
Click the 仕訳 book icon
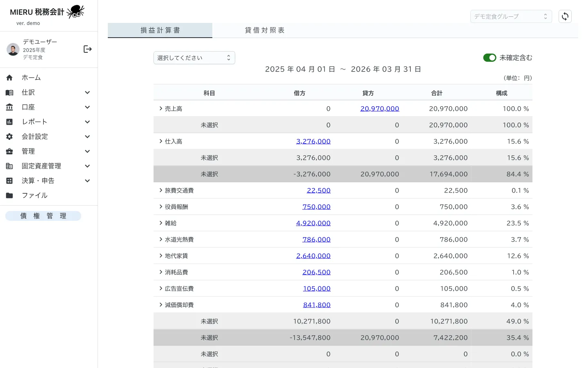[9, 92]
